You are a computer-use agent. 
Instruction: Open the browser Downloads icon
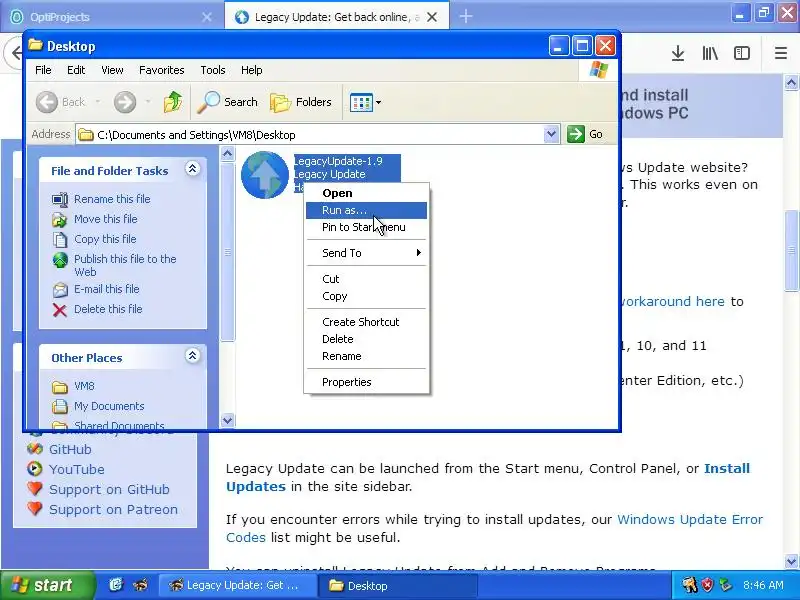point(678,53)
